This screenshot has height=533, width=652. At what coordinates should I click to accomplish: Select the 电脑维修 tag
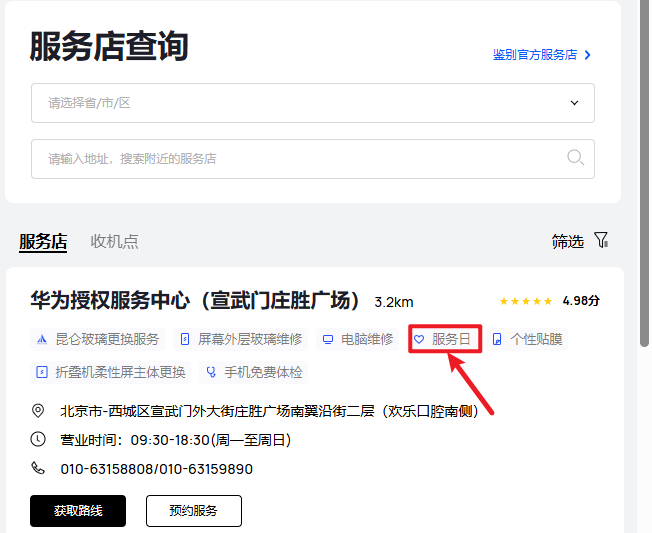[358, 339]
